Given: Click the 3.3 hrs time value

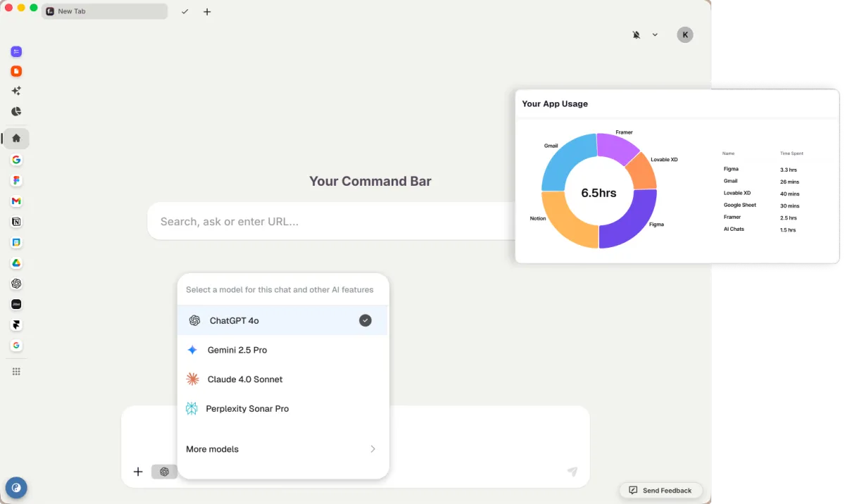Looking at the screenshot, I should point(789,170).
